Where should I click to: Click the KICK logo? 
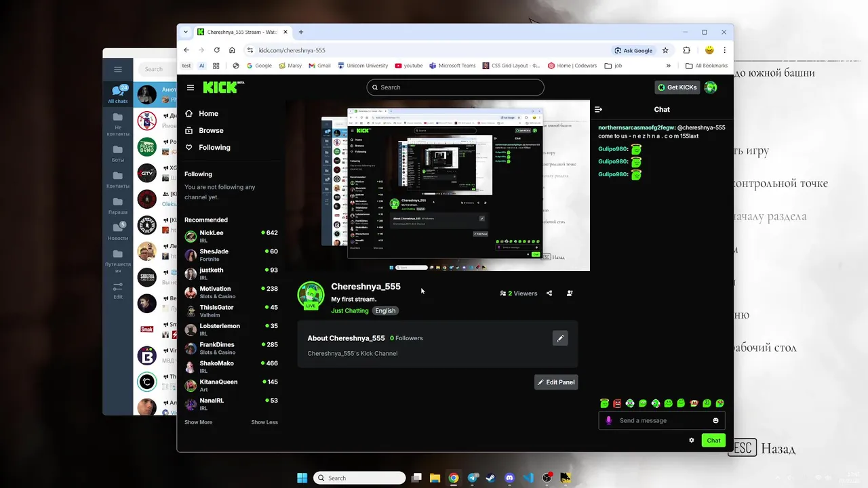pyautogui.click(x=222, y=87)
